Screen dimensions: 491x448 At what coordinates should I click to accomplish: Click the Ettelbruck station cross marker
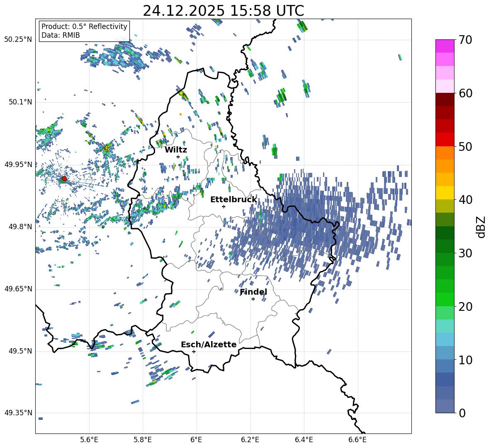[x=224, y=206]
